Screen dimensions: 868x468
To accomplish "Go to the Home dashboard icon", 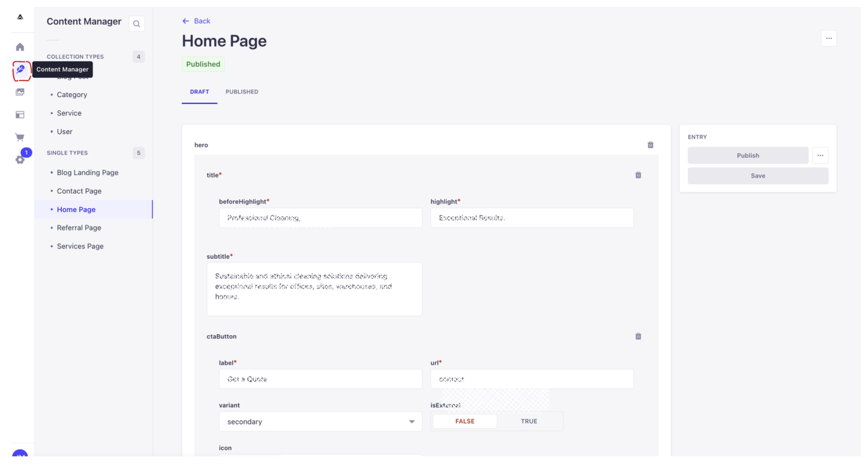I will click(x=20, y=47).
